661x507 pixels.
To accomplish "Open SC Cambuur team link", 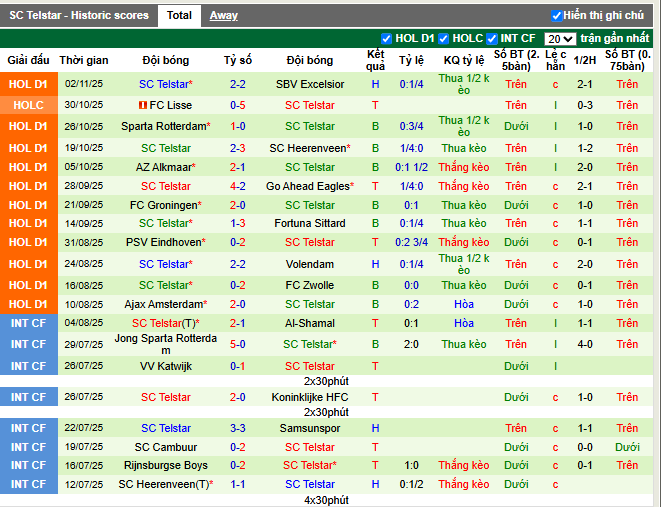I will point(166,447).
